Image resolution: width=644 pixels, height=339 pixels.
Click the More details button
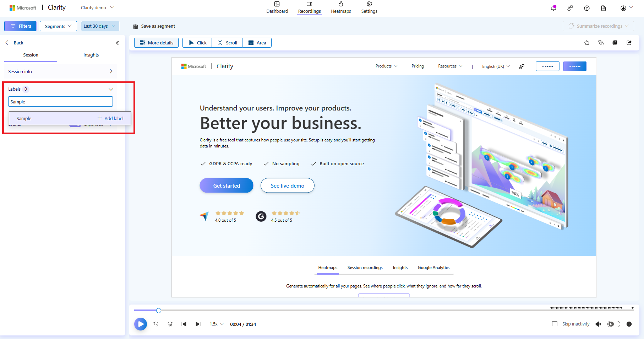[x=157, y=43]
